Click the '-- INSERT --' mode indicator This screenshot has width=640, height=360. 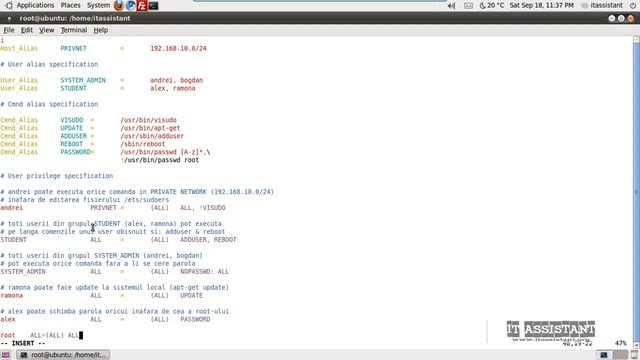[x=23, y=343]
